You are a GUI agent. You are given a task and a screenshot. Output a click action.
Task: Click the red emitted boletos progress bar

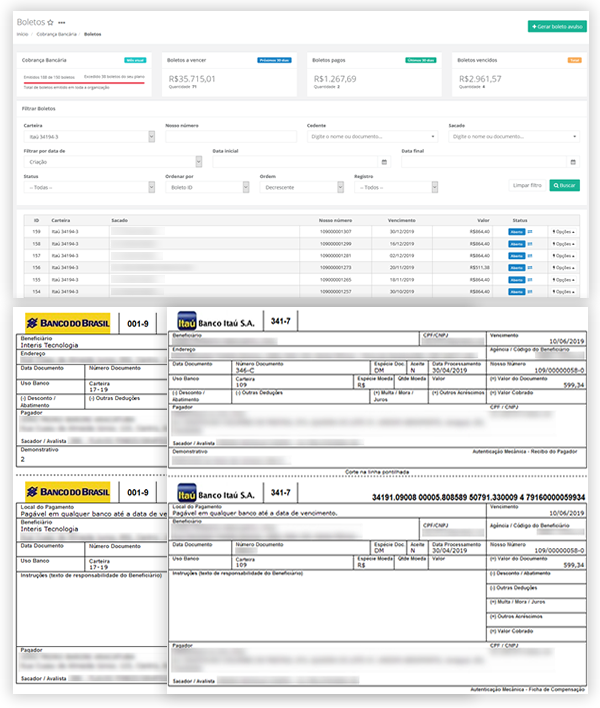(x=83, y=82)
